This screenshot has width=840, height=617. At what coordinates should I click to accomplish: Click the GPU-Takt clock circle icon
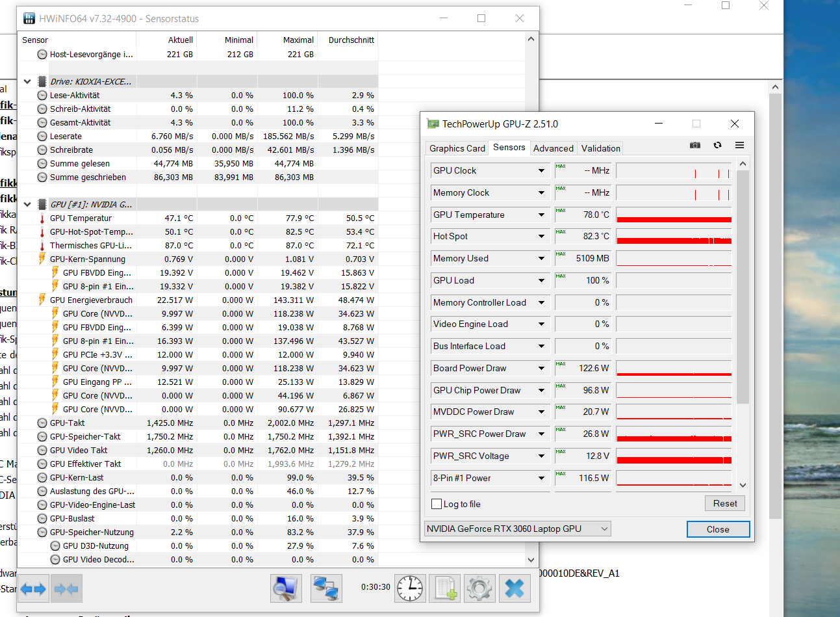42,423
